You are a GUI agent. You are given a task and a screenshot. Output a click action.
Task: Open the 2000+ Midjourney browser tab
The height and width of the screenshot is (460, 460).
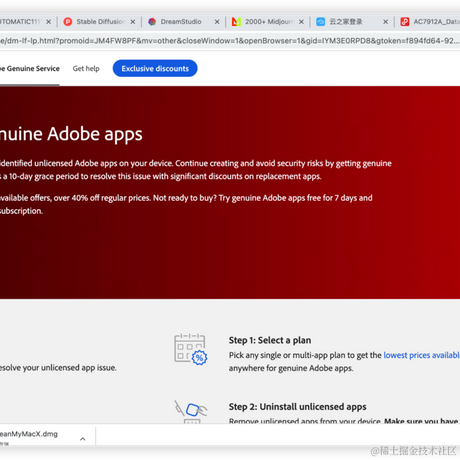coord(268,22)
